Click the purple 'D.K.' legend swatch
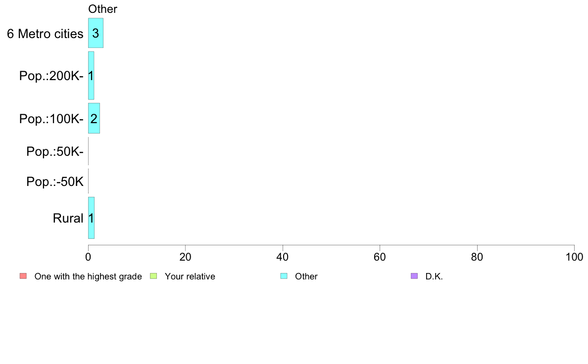The image size is (588, 364). (x=414, y=276)
